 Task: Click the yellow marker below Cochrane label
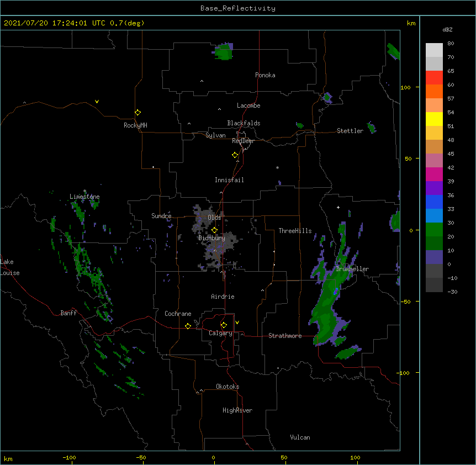pyautogui.click(x=188, y=326)
